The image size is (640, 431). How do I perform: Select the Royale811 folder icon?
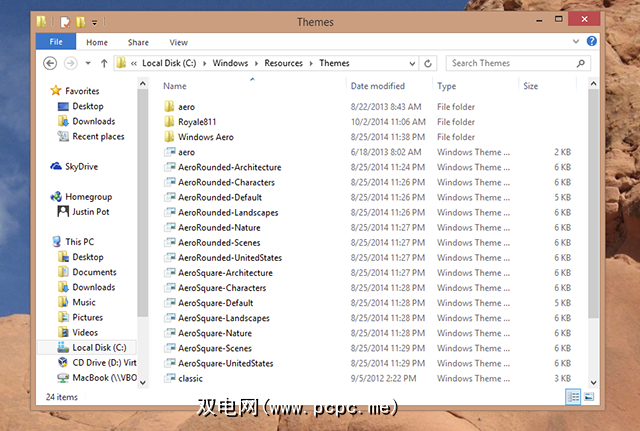(x=169, y=122)
